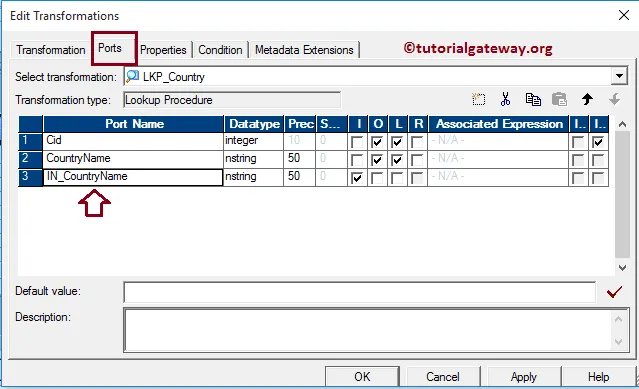Image resolution: width=639 pixels, height=389 pixels.
Task: Toggle Input checkbox for Cid
Action: (357, 142)
